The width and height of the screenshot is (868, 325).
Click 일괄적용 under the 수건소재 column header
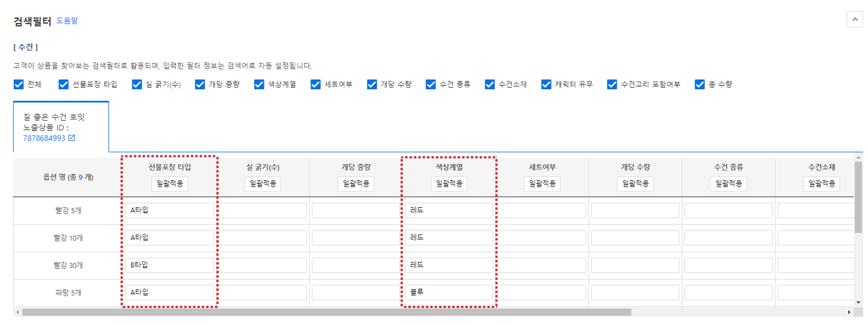pos(821,184)
